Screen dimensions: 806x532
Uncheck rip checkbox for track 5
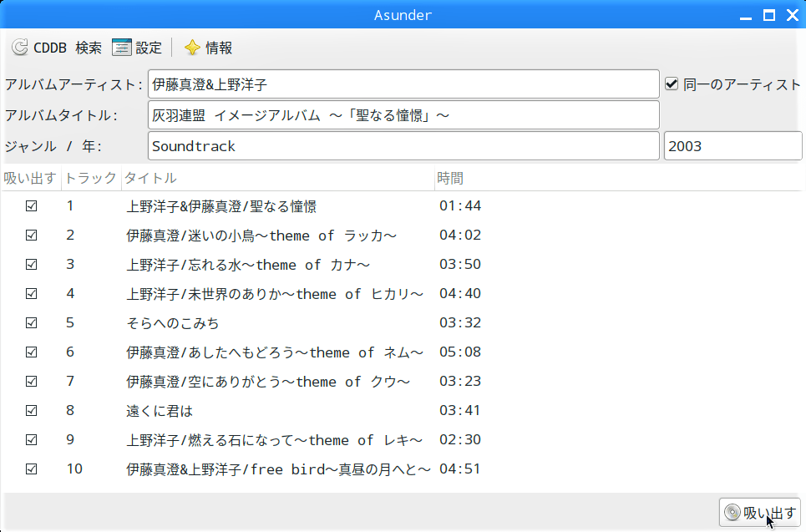(x=32, y=323)
